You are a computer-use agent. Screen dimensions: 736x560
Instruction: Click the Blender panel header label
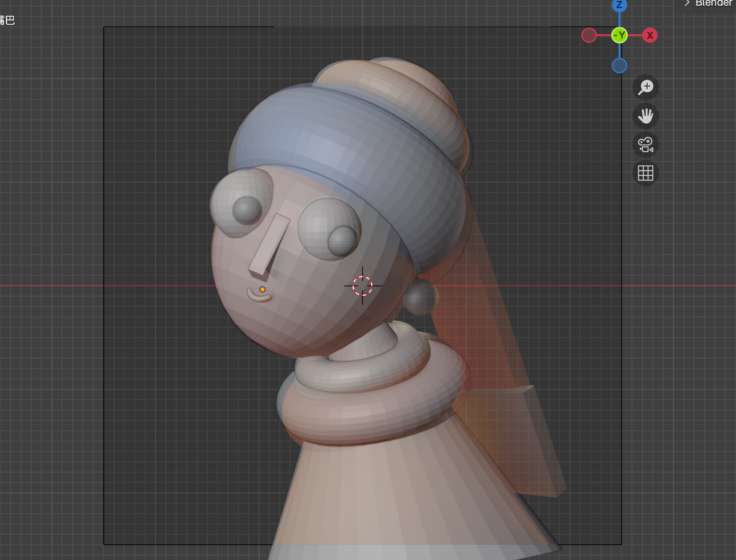click(713, 3)
